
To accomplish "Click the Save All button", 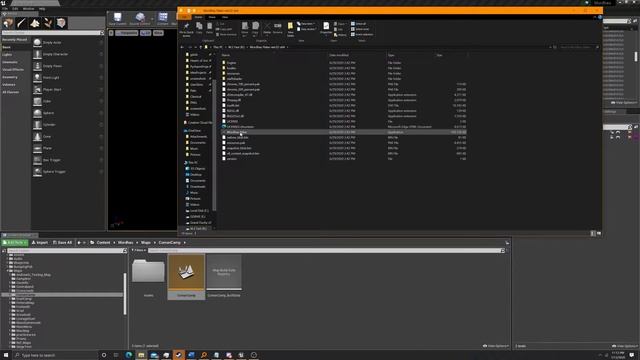I will (62, 242).
